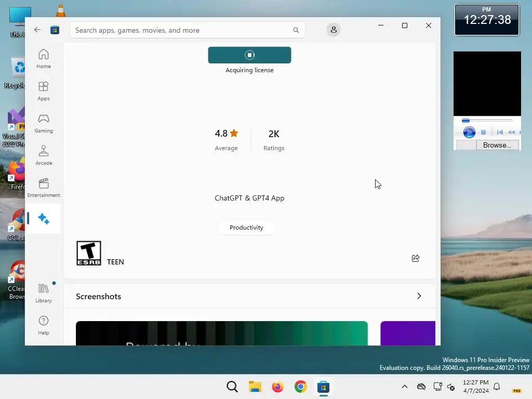
Task: Open File Explorer from taskbar
Action: click(255, 387)
